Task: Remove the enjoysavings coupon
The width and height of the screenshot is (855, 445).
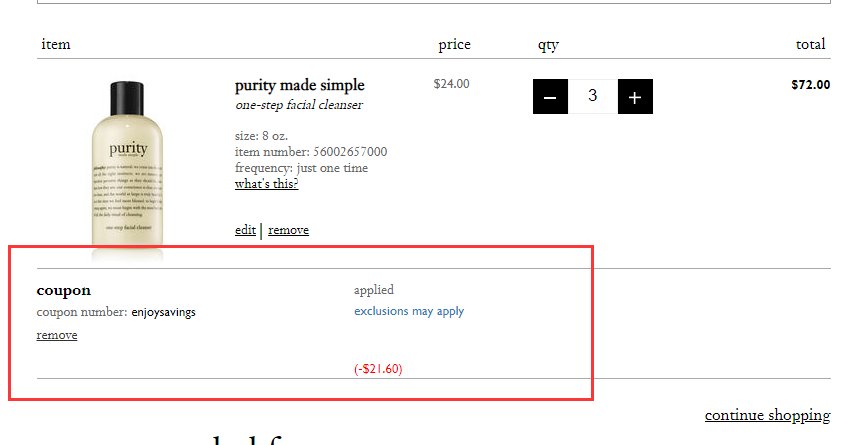Action: coord(57,335)
